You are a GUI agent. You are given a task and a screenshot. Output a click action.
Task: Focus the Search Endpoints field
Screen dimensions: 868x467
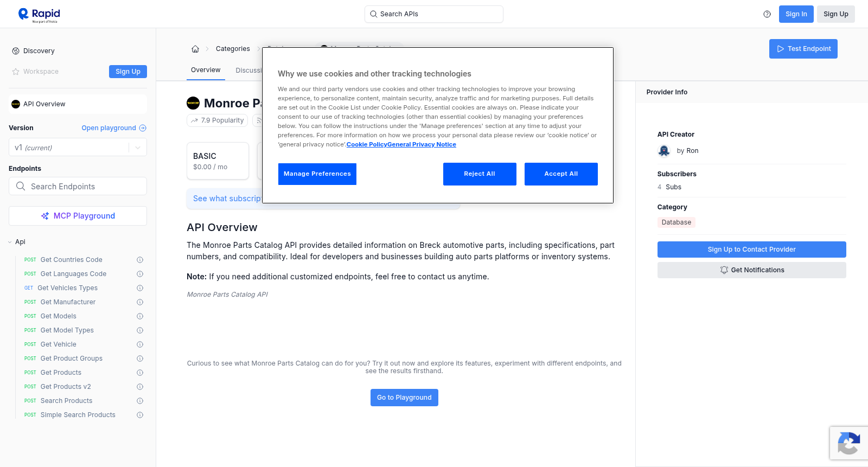click(x=78, y=186)
